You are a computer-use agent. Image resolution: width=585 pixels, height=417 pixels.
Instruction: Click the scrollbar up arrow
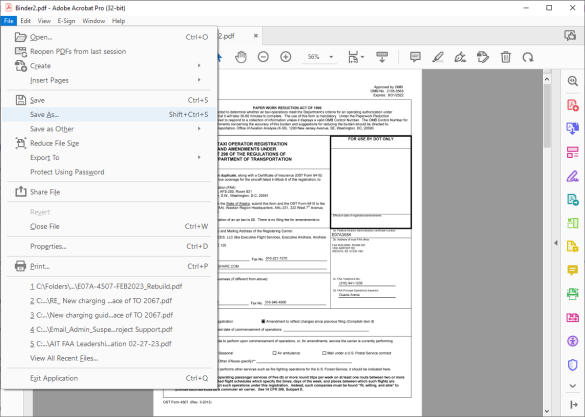tap(547, 79)
